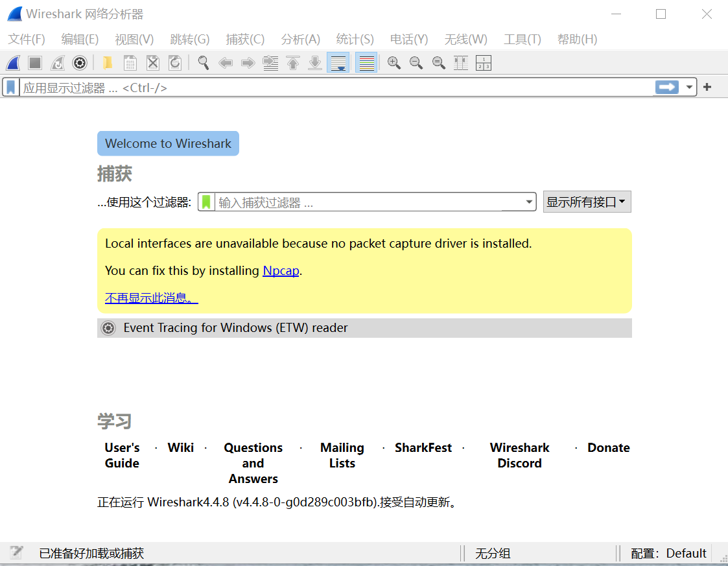This screenshot has height=566, width=728.
Task: Focus the 应用显示过滤器 input field
Action: [336, 88]
